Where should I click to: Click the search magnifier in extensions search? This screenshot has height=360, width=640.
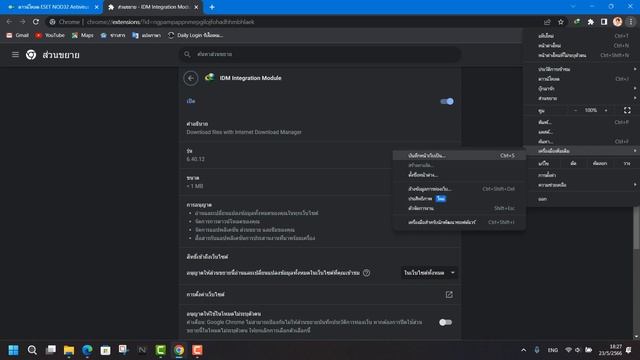coord(187,54)
